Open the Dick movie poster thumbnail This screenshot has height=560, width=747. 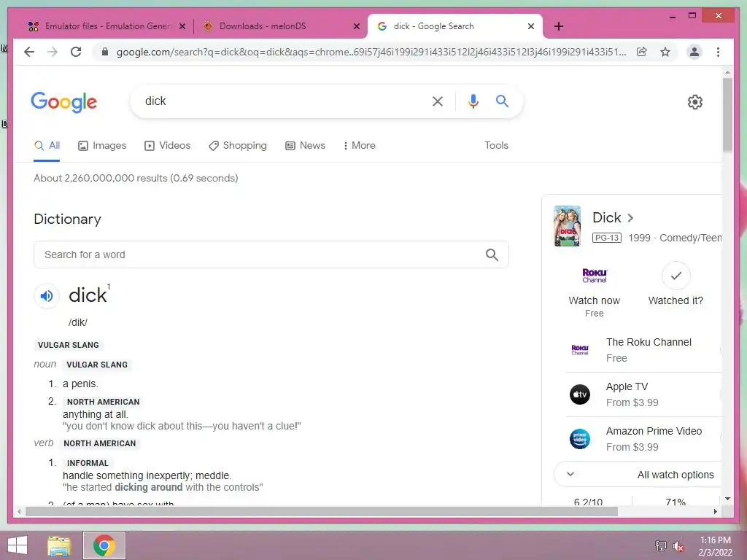click(x=567, y=226)
